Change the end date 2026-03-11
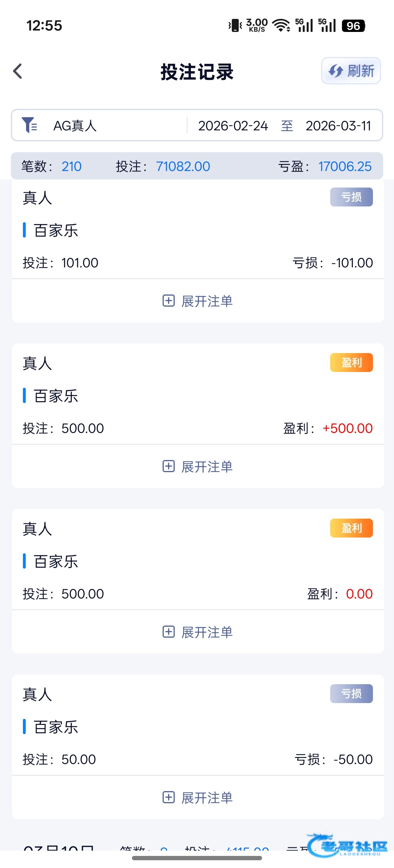This screenshot has height=868, width=394. (338, 126)
